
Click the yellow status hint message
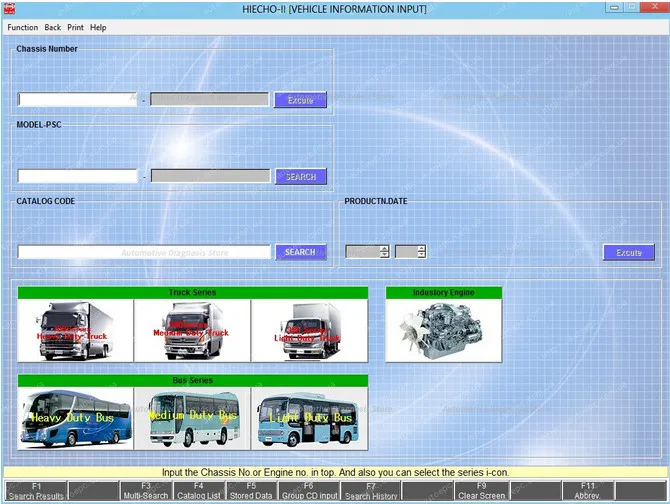click(335, 472)
